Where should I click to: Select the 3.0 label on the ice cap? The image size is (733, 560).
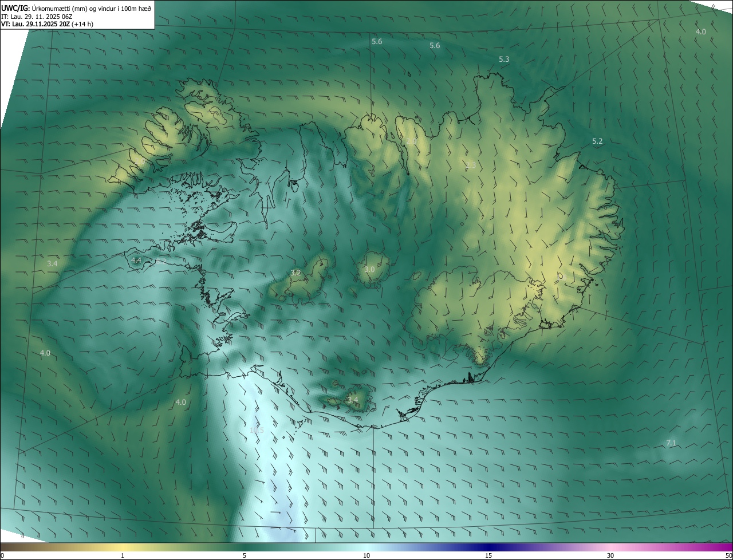[369, 269]
